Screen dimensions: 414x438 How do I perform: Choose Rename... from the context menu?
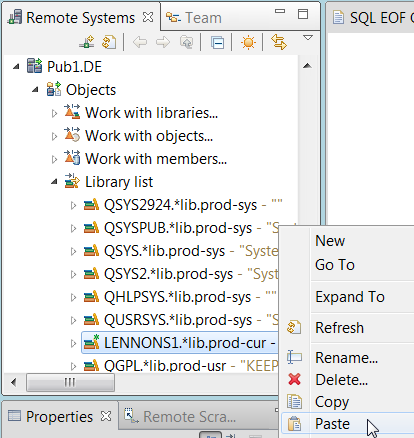pyautogui.click(x=347, y=358)
